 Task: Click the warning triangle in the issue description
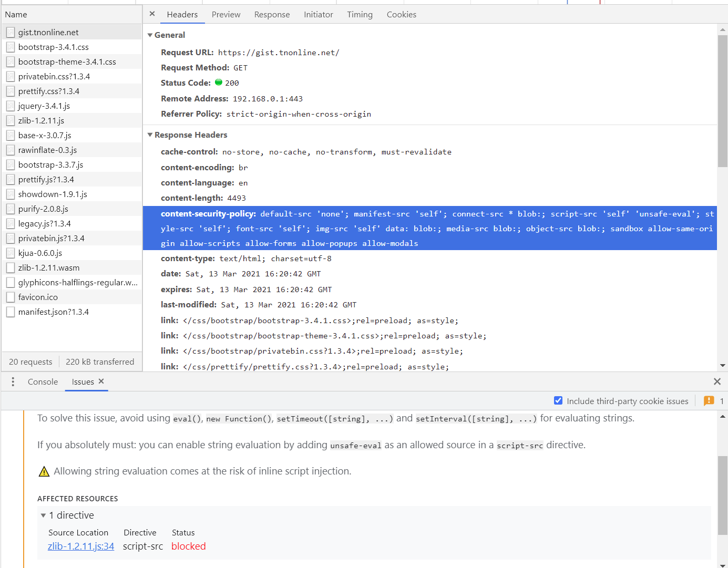pyautogui.click(x=44, y=471)
